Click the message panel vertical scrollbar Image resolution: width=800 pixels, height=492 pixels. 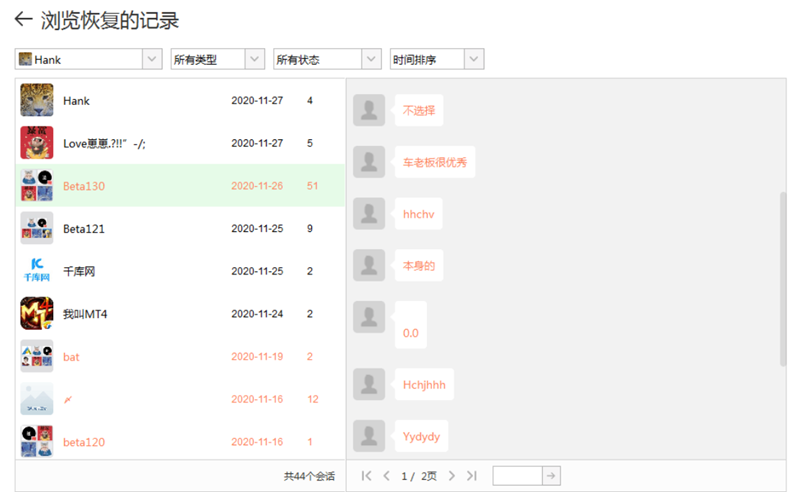tap(783, 279)
